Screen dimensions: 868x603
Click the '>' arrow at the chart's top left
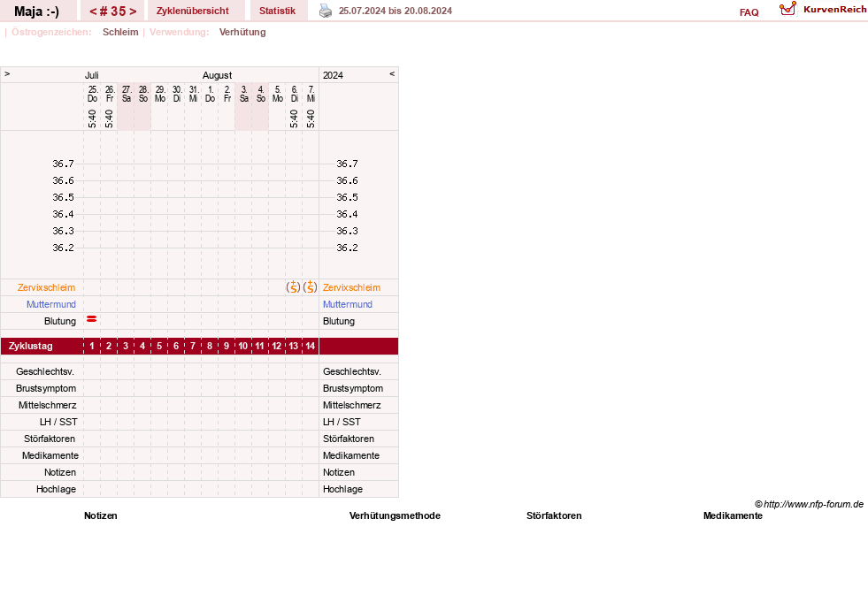(x=7, y=73)
